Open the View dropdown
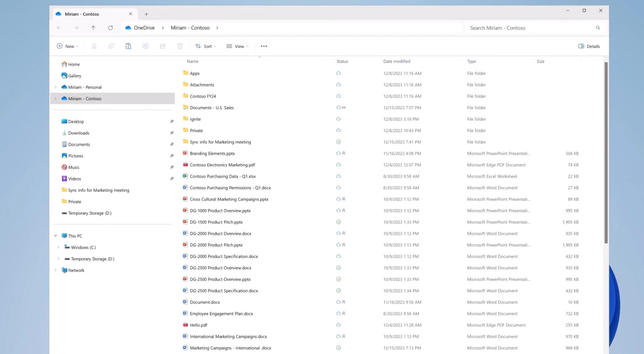This screenshot has width=644, height=354. coord(238,46)
